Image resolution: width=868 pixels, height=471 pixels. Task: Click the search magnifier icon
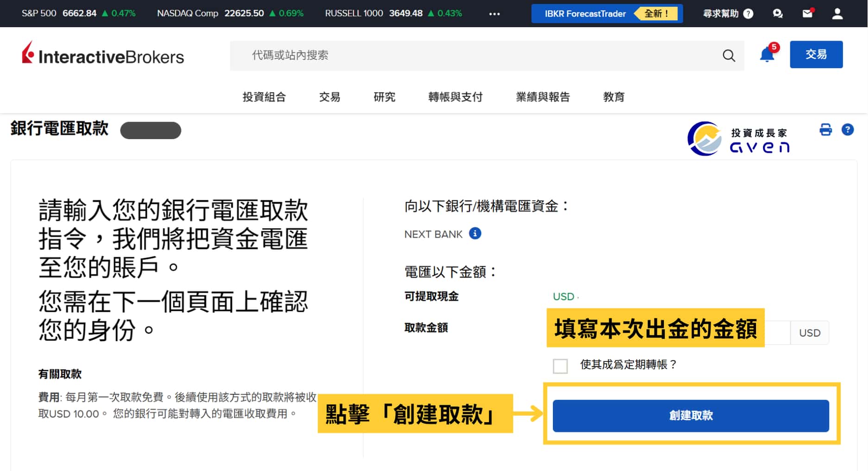[x=729, y=56]
